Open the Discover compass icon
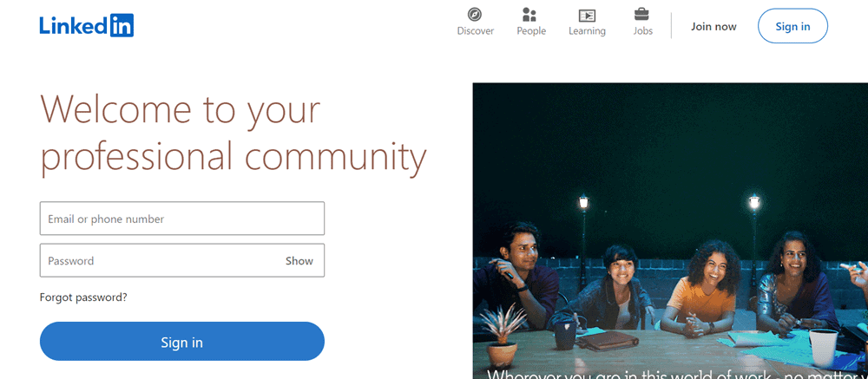This screenshot has width=868, height=379. tap(475, 15)
